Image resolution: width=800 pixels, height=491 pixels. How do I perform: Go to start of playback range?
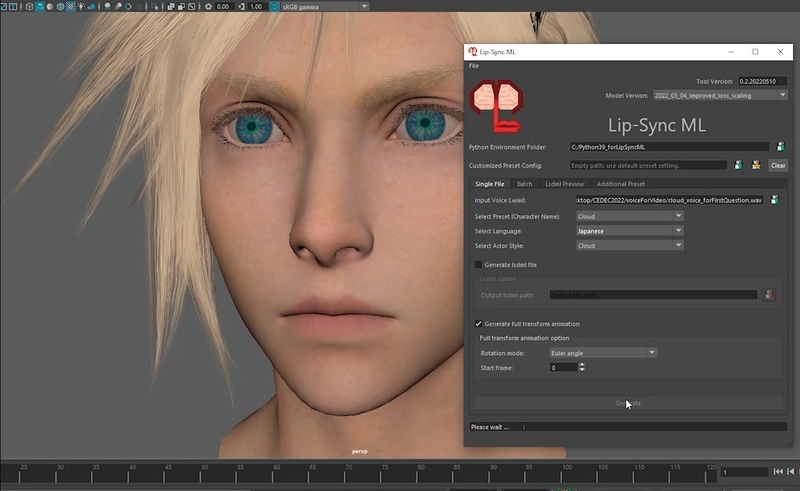(x=778, y=472)
